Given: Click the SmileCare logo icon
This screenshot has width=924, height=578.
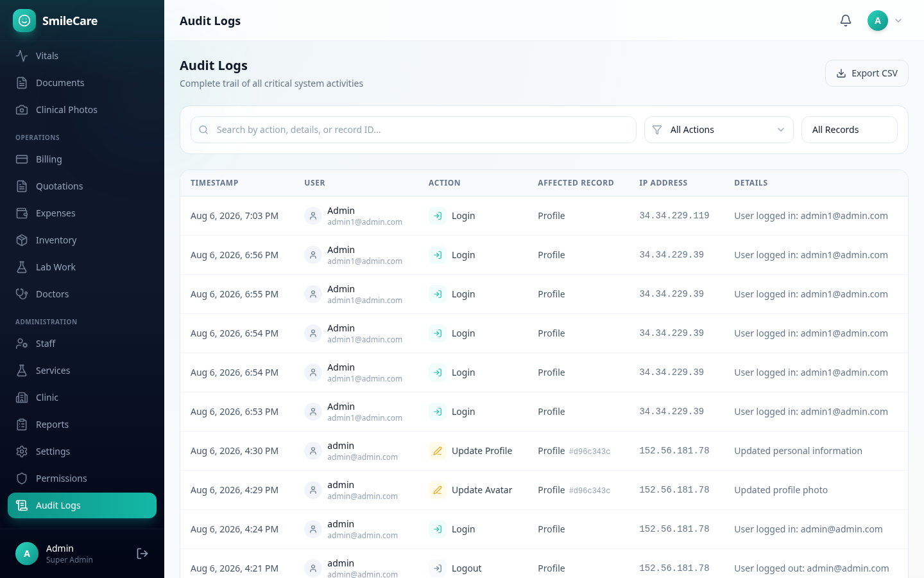Looking at the screenshot, I should pyautogui.click(x=24, y=21).
